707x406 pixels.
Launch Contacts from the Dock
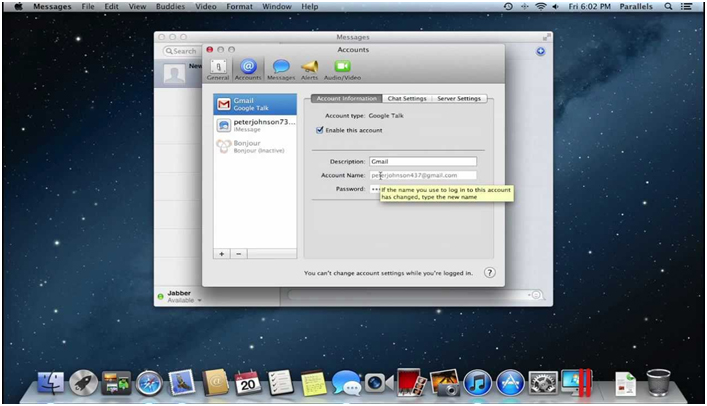(215, 383)
